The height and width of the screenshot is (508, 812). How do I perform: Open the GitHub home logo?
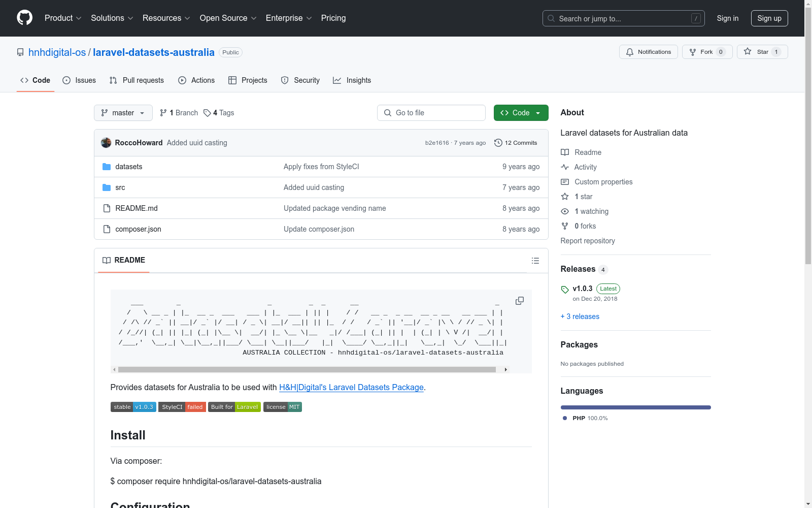pyautogui.click(x=24, y=18)
